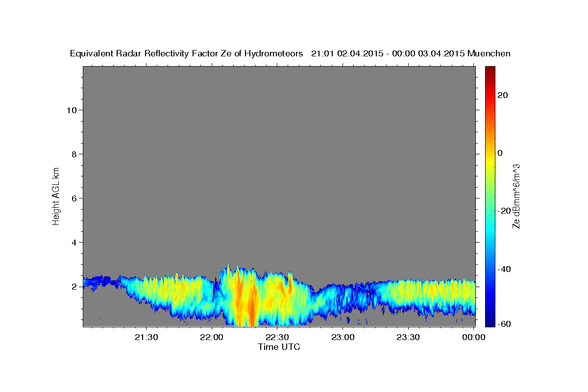588x392 pixels.
Task: Click the colorbar label -20
Action: (504, 211)
